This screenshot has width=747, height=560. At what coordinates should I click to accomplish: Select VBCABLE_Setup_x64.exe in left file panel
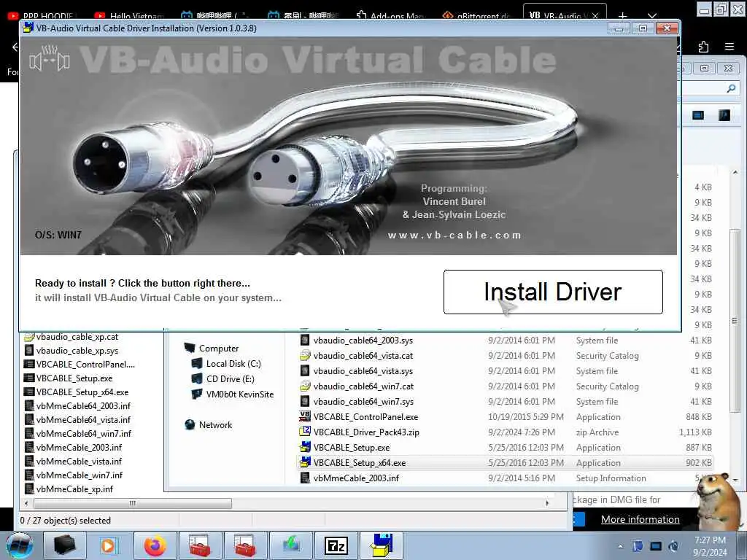point(82,392)
